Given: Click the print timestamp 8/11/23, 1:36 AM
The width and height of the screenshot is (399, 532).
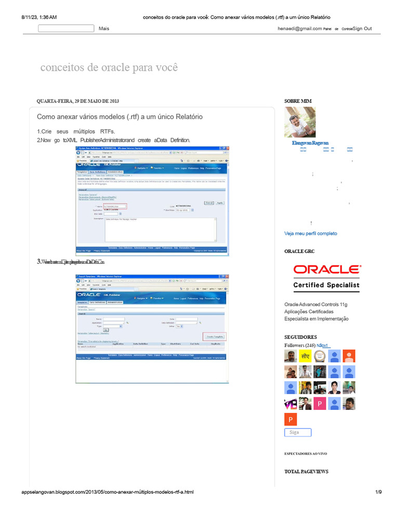Looking at the screenshot, I should 39,17.
